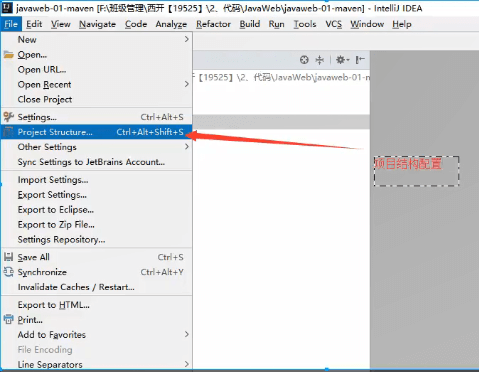Click the Project Structure icon
The width and height of the screenshot is (479, 372).
point(9,132)
